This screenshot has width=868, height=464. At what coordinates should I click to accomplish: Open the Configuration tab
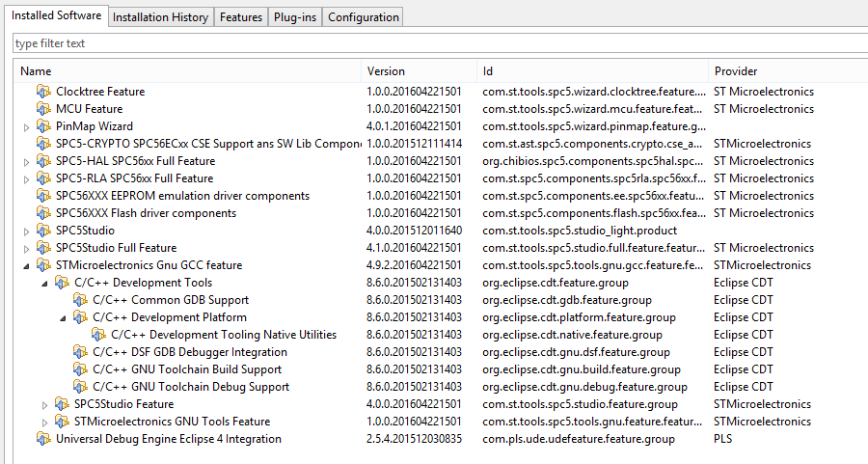[x=364, y=17]
